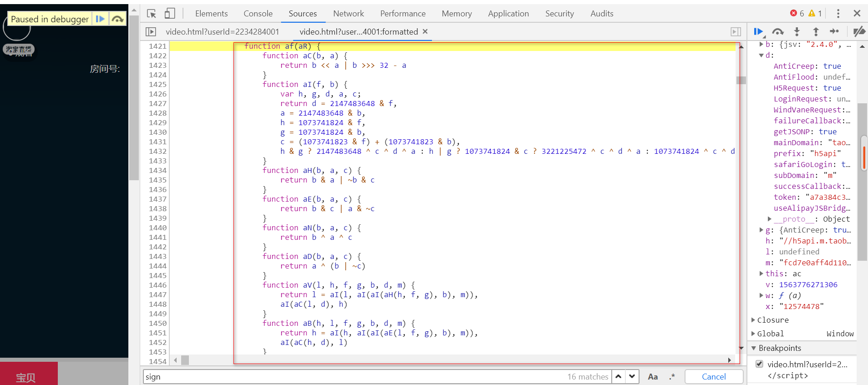Go to next search match
The width and height of the screenshot is (868, 385).
[632, 376]
